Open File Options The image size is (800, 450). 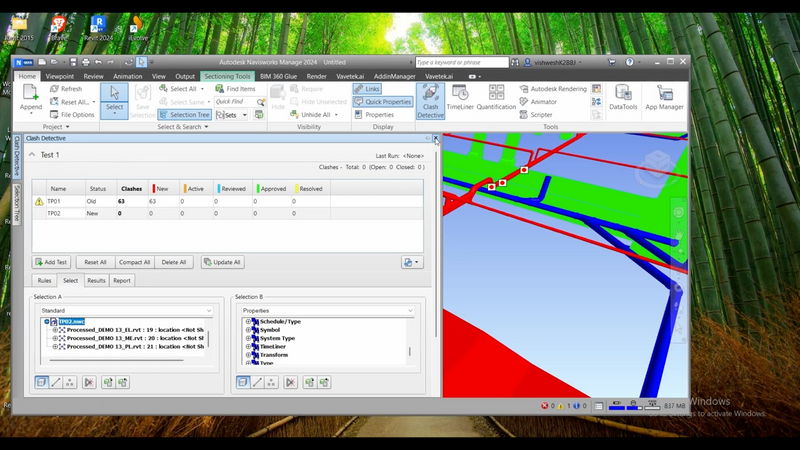72,115
